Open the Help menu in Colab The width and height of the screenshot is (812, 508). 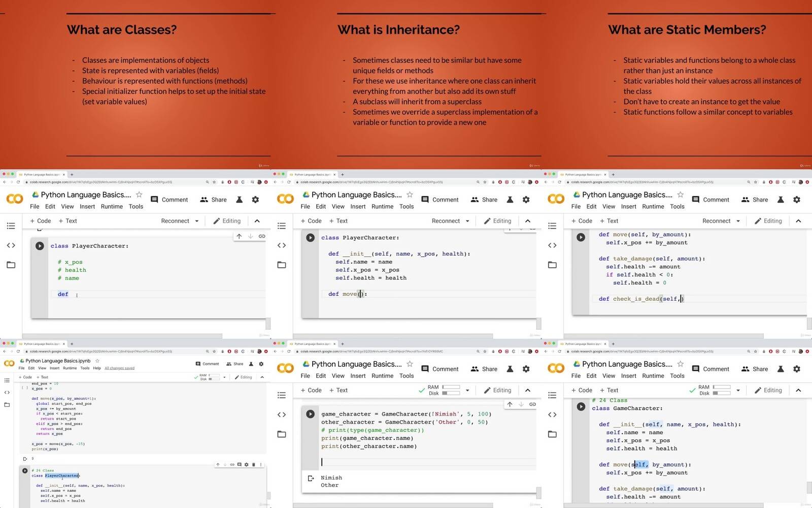tap(97, 368)
